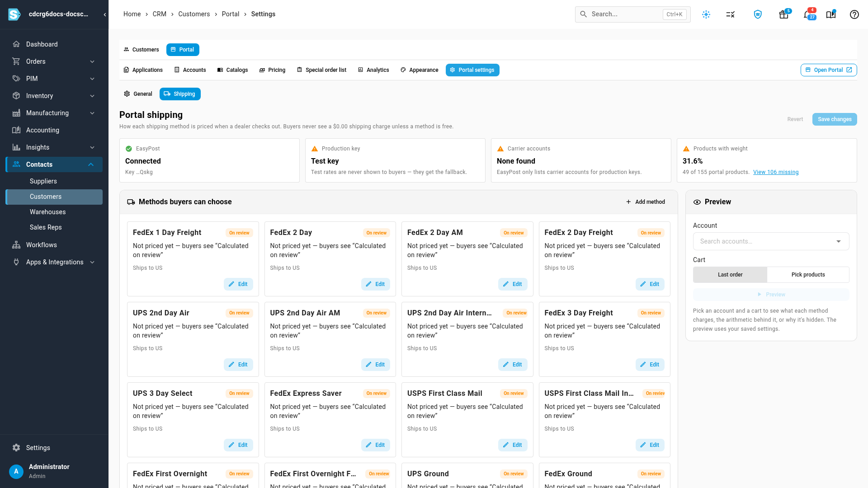This screenshot has width=868, height=488.
Task: Select the Last order cart option
Action: [x=730, y=275]
